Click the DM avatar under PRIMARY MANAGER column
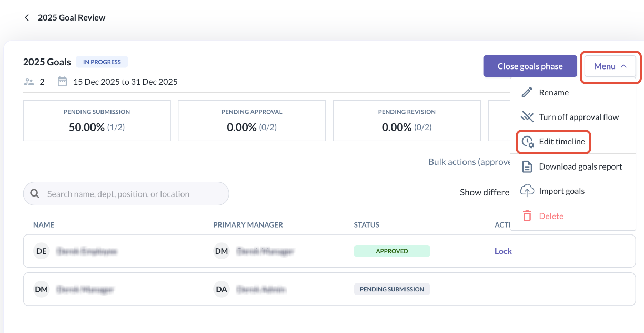Screen dimensions: 644x333 pyautogui.click(x=222, y=251)
